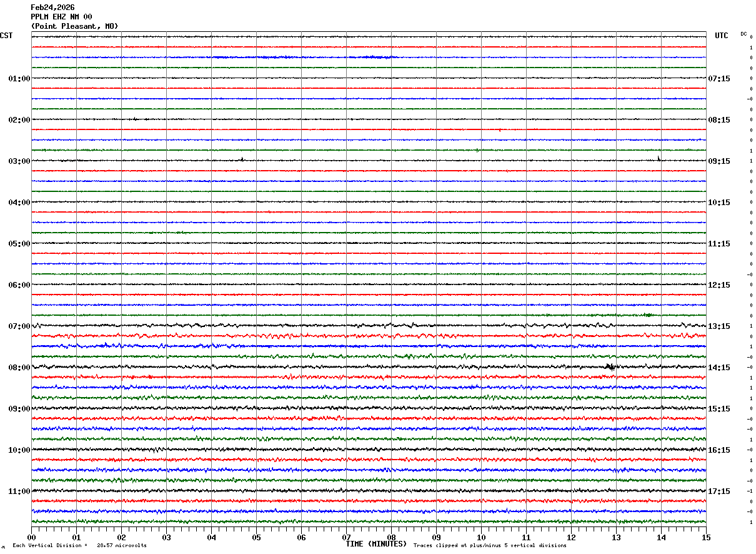Select the '04:00' CST row label
Viewport: 756px width, 554px height.
tap(19, 203)
